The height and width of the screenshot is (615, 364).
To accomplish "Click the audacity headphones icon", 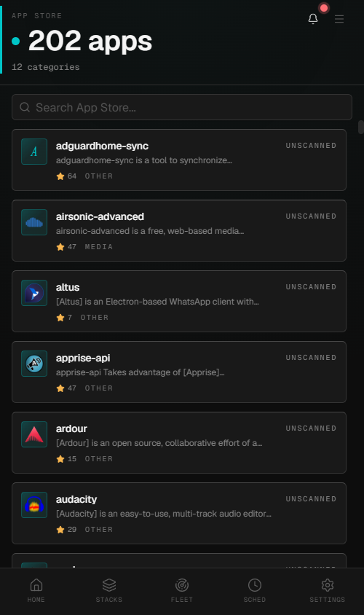I will (x=34, y=505).
